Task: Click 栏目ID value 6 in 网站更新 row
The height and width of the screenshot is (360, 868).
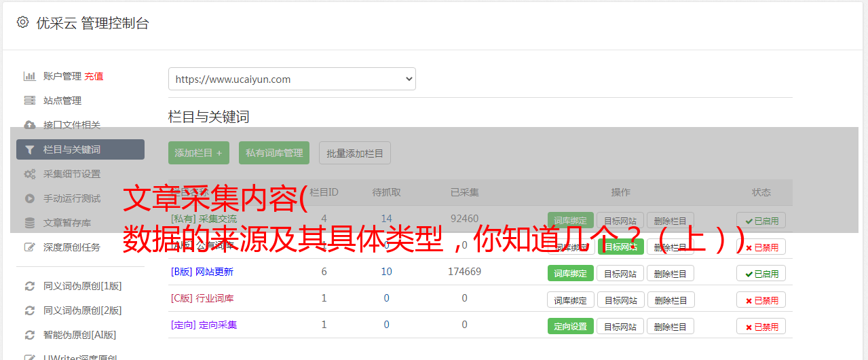Action: click(324, 272)
